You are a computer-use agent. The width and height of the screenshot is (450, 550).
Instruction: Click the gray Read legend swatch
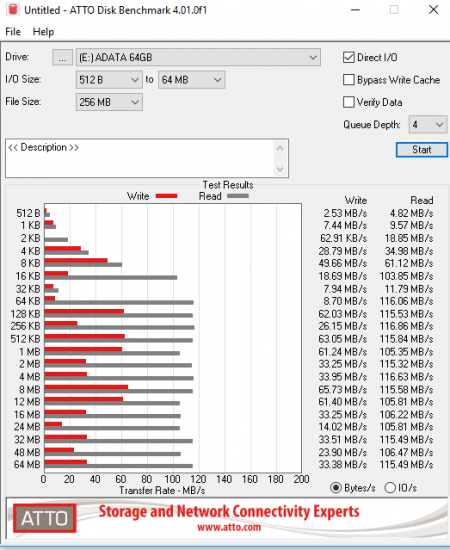pos(238,196)
